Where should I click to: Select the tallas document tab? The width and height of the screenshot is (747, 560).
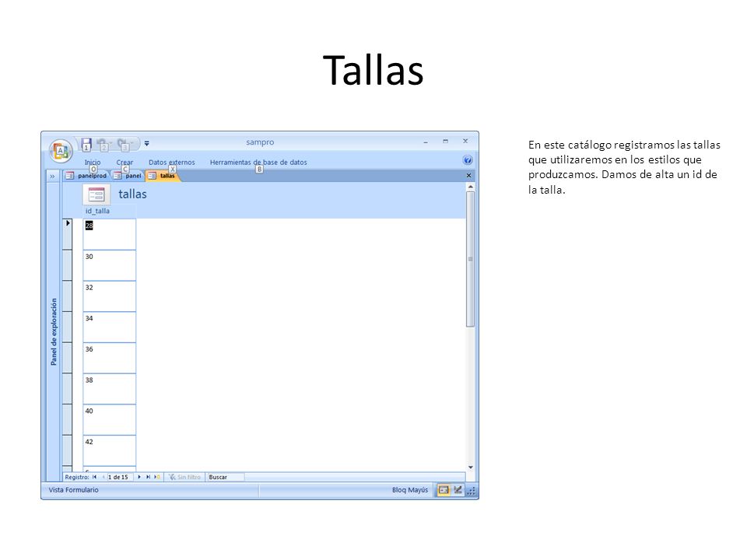click(163, 176)
